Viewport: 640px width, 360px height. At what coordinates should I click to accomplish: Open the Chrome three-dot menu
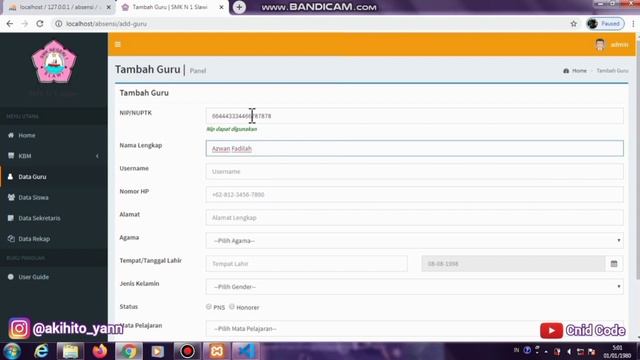click(x=633, y=24)
